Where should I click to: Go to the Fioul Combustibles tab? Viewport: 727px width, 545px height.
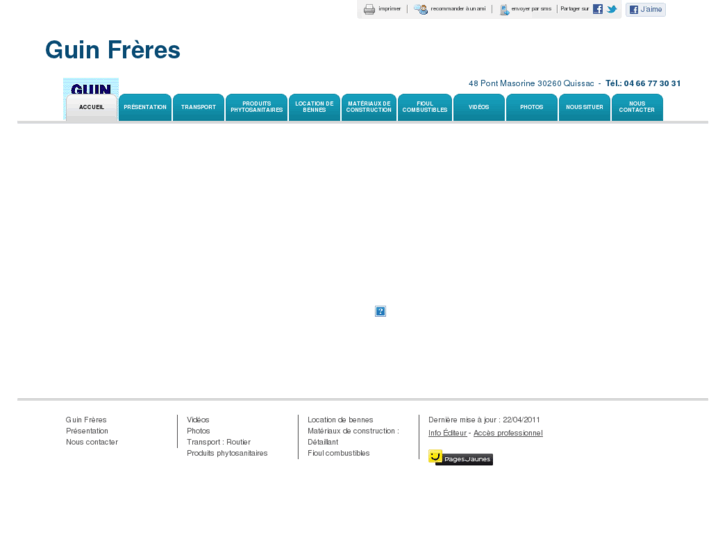click(x=425, y=108)
